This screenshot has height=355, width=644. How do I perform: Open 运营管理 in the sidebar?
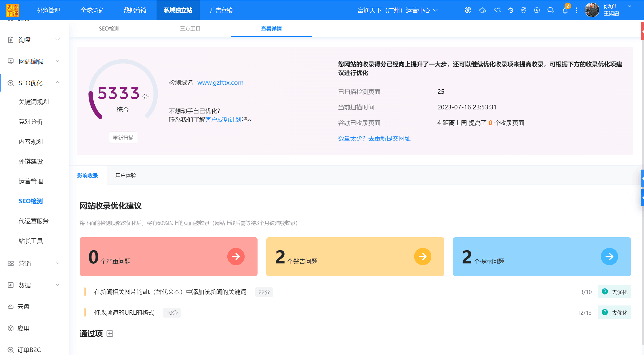point(31,181)
